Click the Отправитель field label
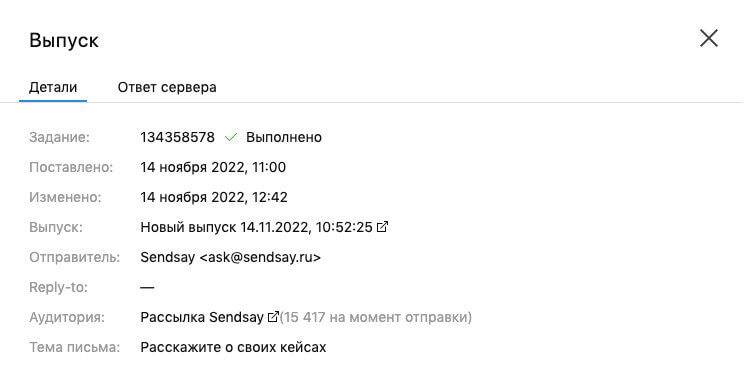 [x=74, y=257]
